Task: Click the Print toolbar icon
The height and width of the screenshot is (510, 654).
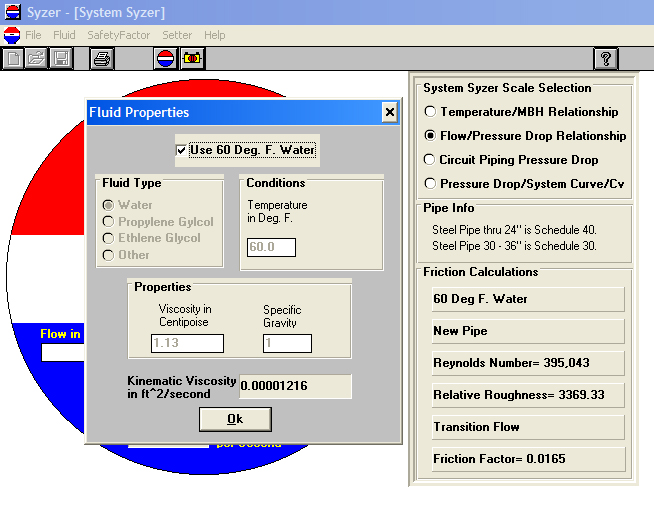Action: (x=102, y=58)
